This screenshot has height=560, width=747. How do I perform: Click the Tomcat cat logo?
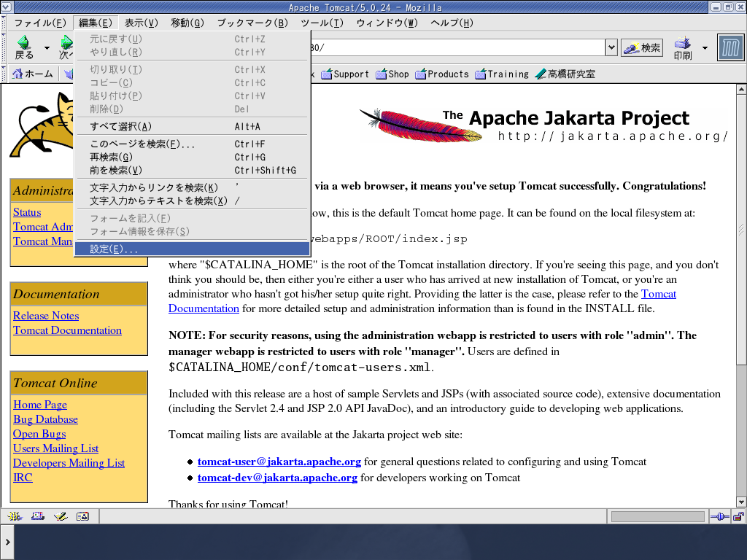click(42, 125)
